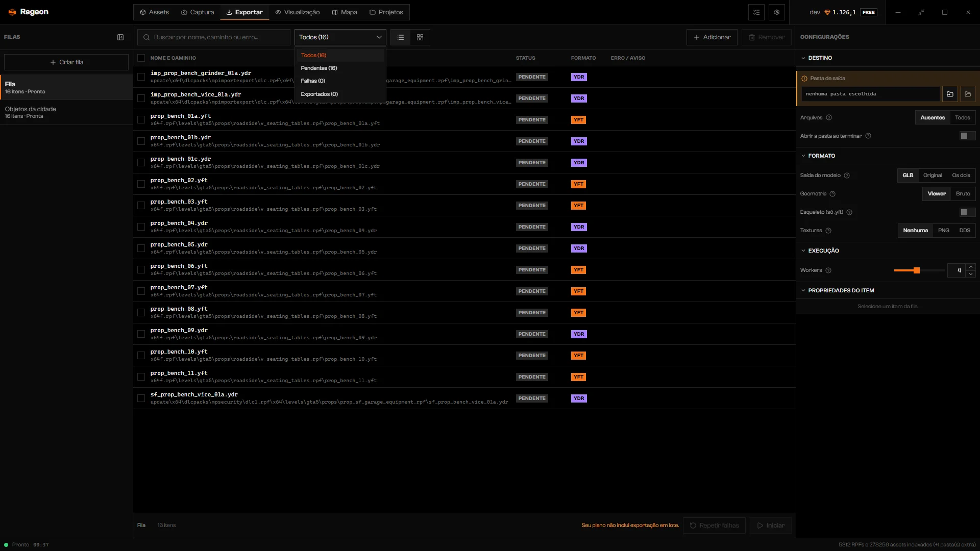Click the help icon next to Abrir a pasta ao terminar

tap(868, 136)
